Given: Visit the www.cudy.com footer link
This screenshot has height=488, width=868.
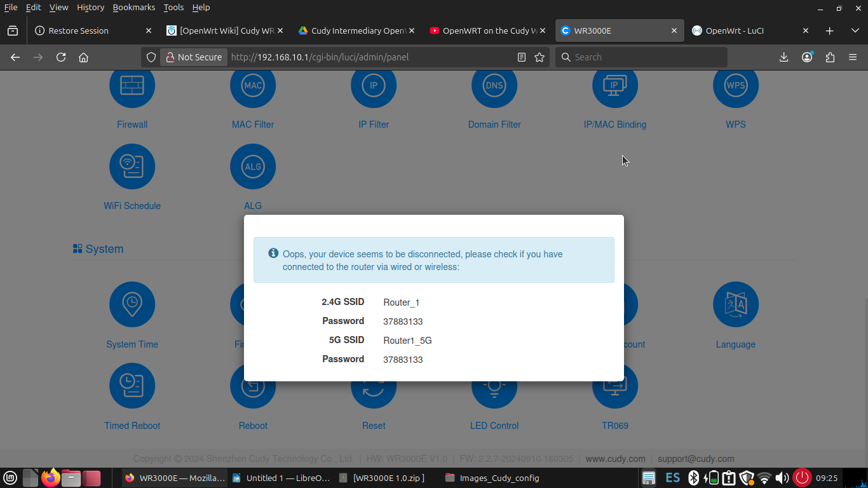Looking at the screenshot, I should click(x=615, y=459).
